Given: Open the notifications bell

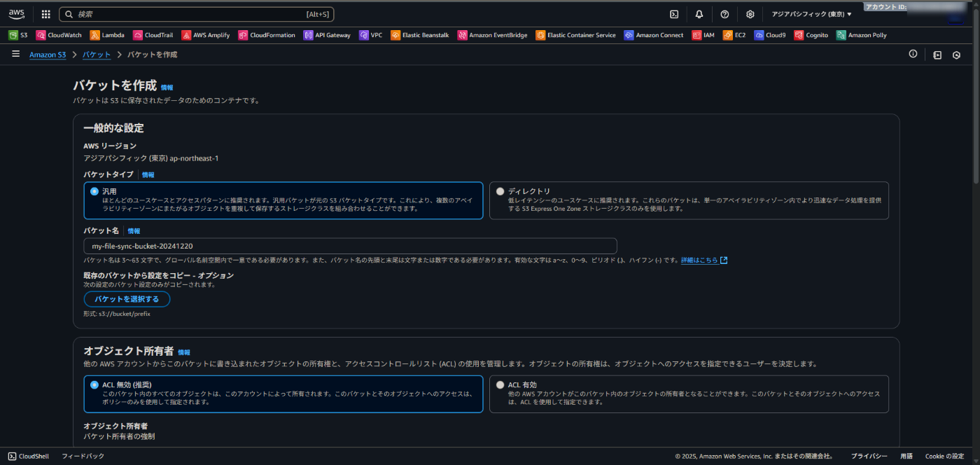Looking at the screenshot, I should click(x=699, y=14).
